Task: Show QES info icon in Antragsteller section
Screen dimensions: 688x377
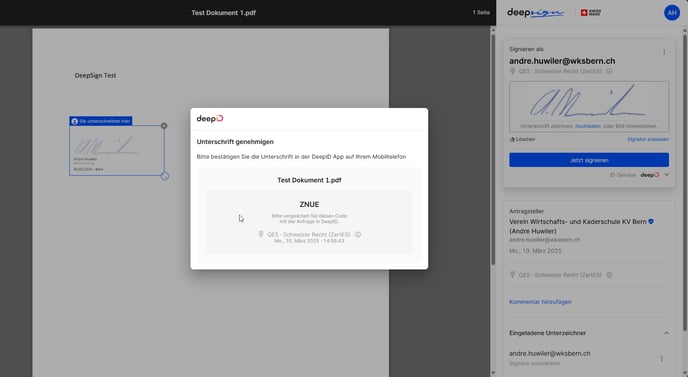Action: pos(609,275)
